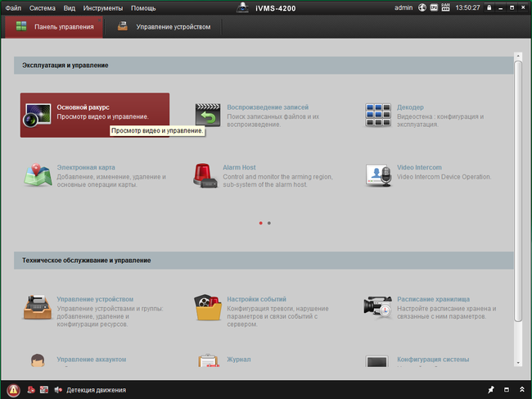Click the admin user label
This screenshot has width=532, height=399.
[404, 7]
